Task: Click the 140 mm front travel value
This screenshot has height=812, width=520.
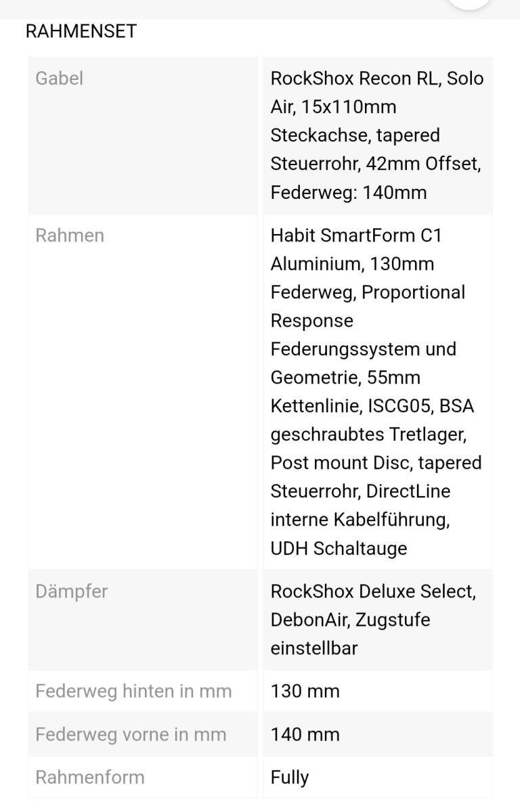Action: pyautogui.click(x=305, y=735)
